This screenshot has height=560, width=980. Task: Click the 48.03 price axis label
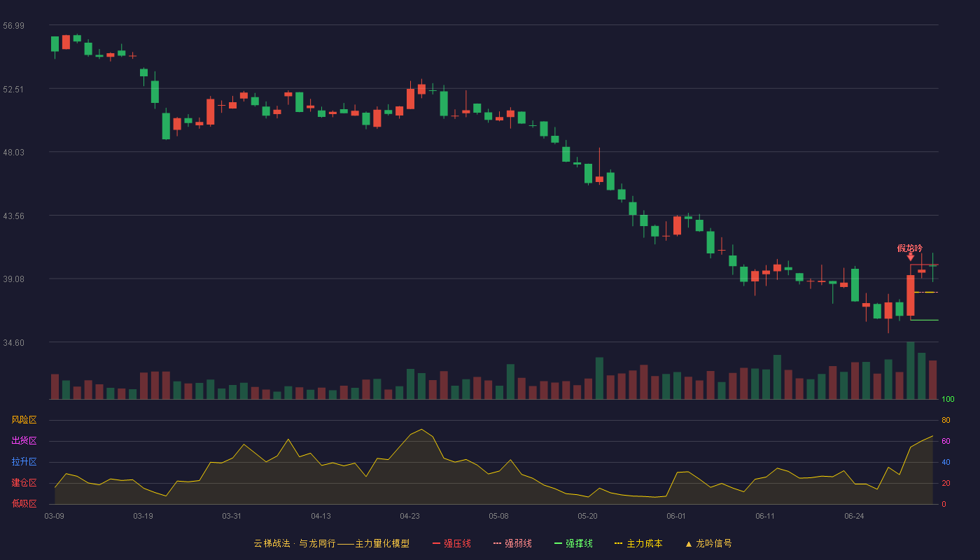point(13,153)
